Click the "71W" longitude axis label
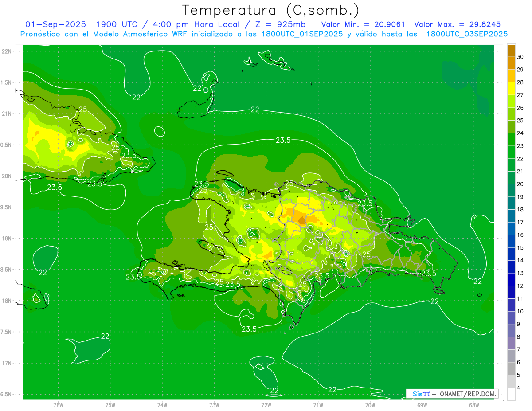The image size is (532, 411). pos(318,405)
